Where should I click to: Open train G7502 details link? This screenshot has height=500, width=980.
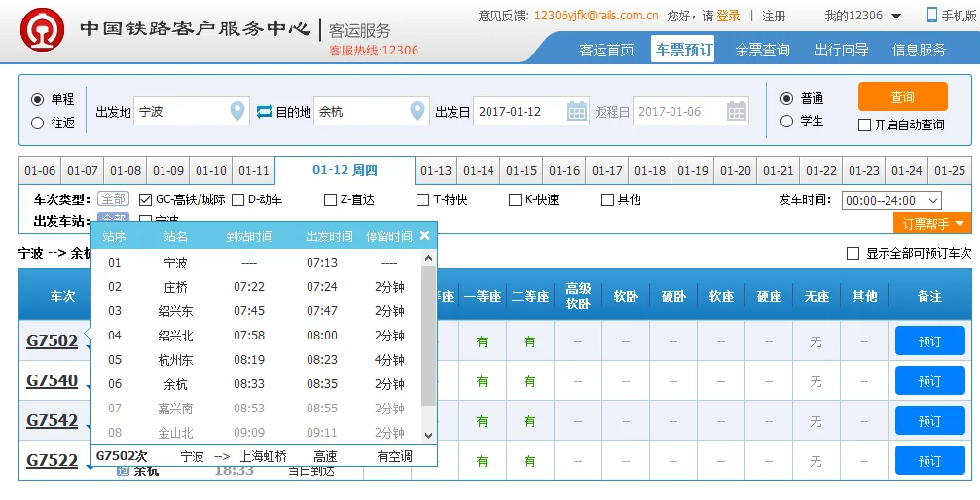52,340
